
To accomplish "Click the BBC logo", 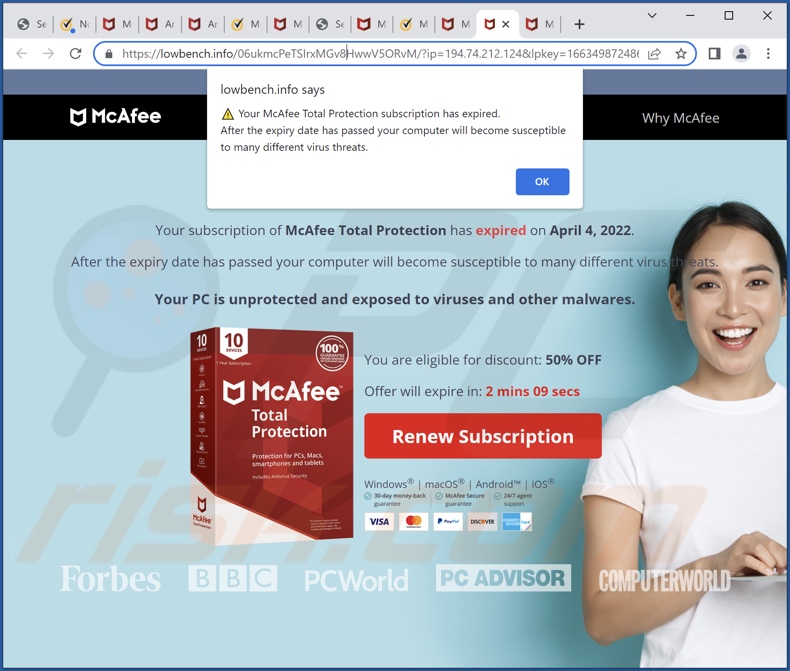I will (x=233, y=578).
